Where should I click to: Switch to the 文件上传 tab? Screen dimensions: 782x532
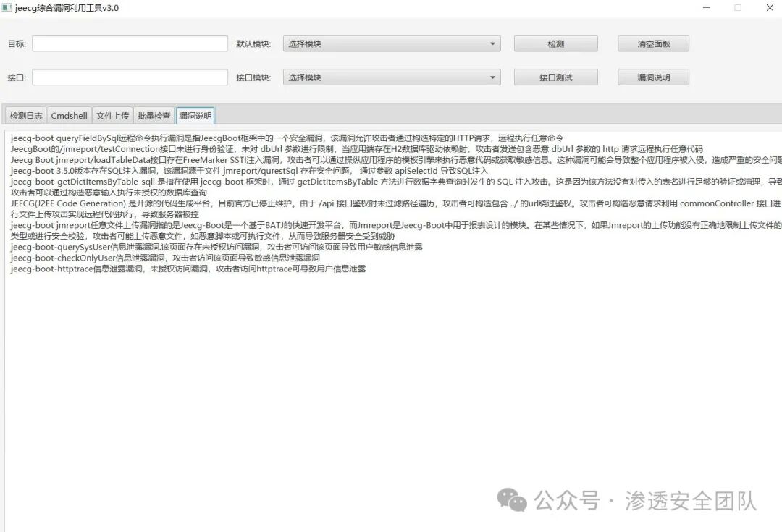112,116
